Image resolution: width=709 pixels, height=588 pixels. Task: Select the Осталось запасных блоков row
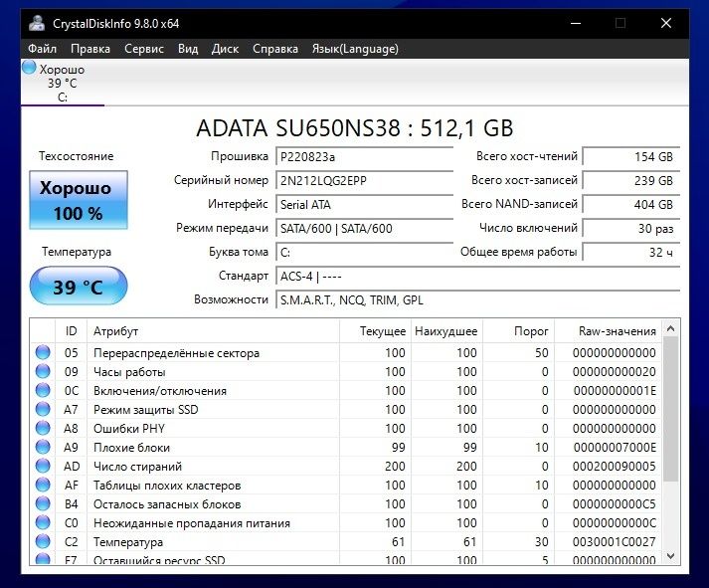click(346, 503)
